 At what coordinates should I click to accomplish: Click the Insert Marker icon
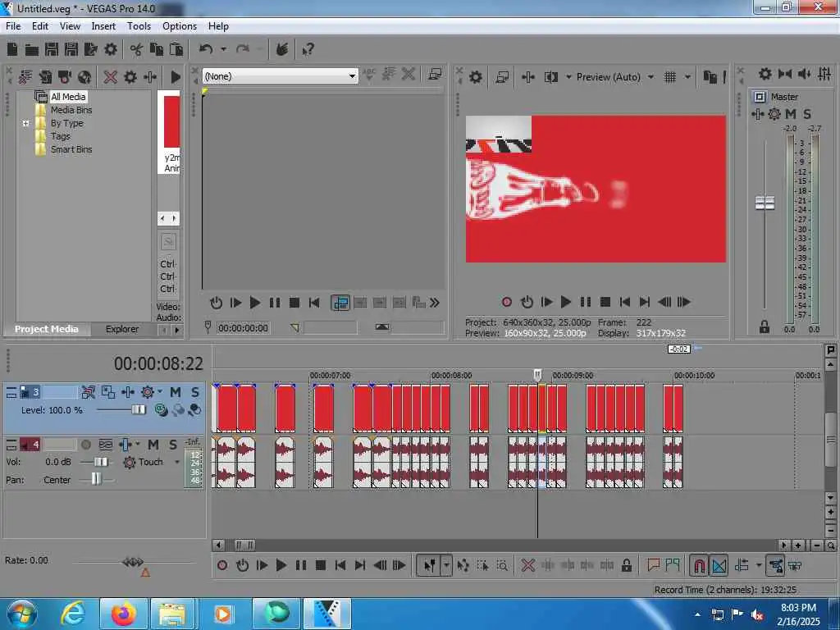point(653,565)
